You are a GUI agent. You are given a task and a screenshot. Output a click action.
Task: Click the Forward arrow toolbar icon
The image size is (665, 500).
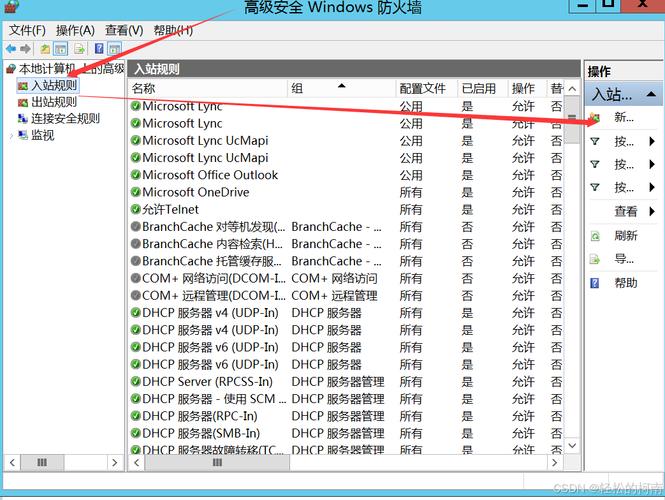point(25,49)
